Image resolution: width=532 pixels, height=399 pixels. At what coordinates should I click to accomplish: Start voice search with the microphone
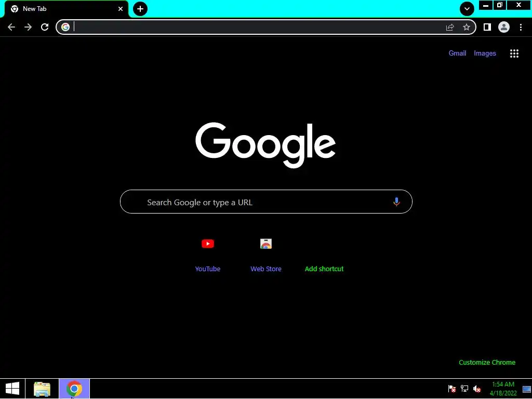coord(396,202)
